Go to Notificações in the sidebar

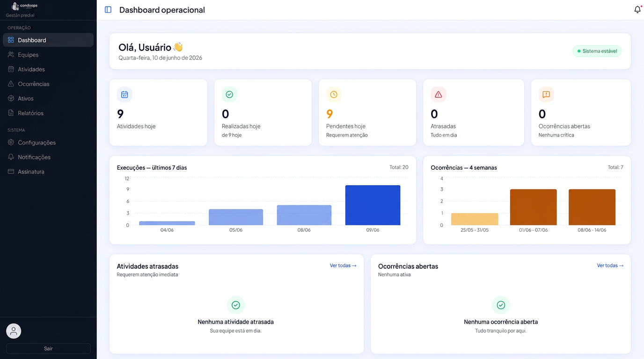point(48,157)
